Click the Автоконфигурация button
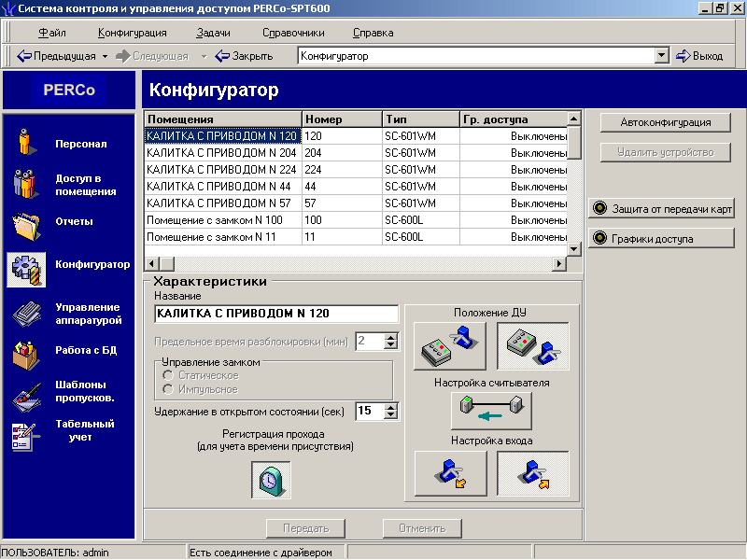Screen dimensions: 747x560 point(666,122)
